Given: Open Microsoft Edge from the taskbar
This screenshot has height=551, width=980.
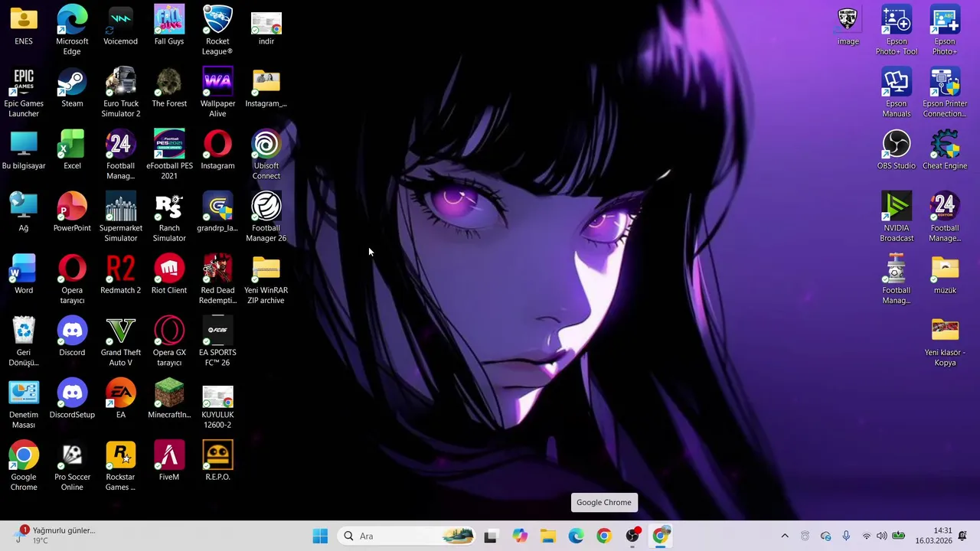Looking at the screenshot, I should [x=576, y=536].
